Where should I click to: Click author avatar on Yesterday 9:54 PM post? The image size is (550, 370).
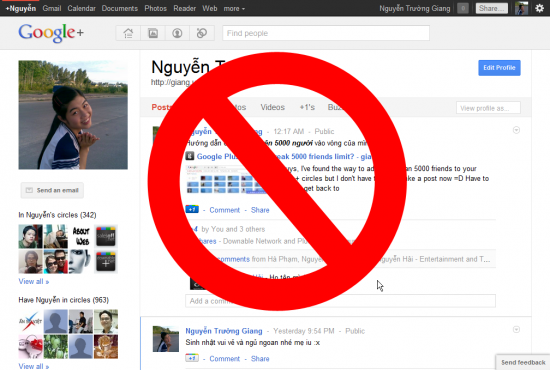point(166,339)
